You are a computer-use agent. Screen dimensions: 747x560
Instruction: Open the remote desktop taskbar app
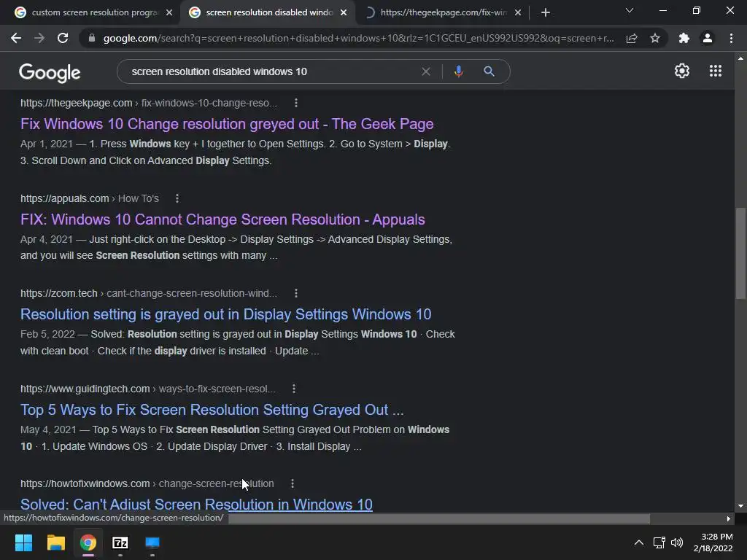point(152,542)
